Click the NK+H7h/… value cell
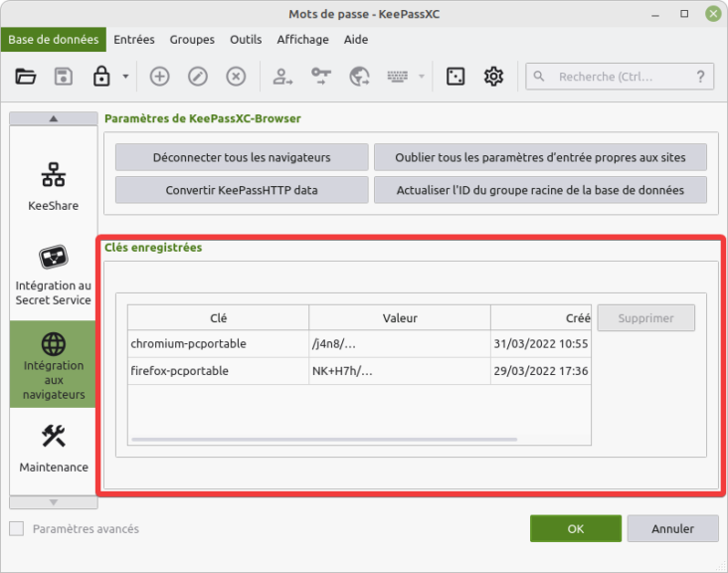Image resolution: width=728 pixels, height=573 pixels. coord(400,371)
